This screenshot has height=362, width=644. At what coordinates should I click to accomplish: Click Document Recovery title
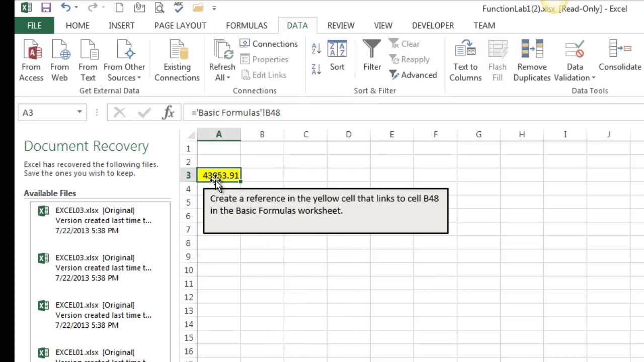point(86,146)
